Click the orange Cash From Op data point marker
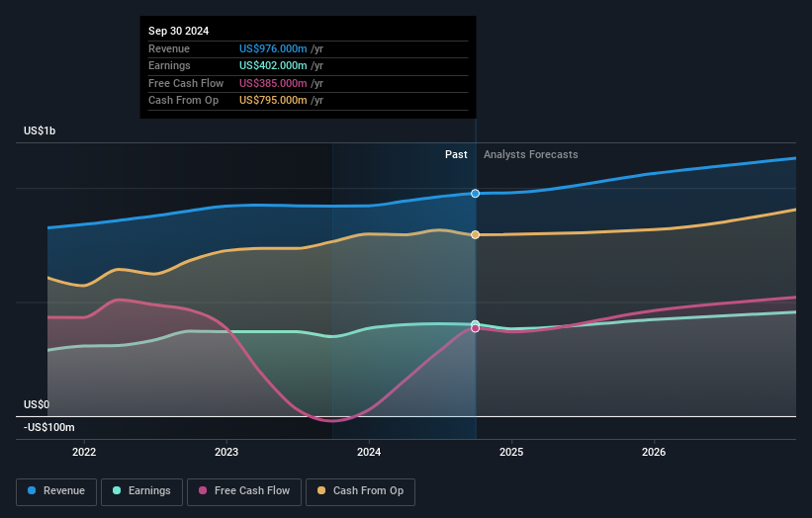 coord(475,235)
